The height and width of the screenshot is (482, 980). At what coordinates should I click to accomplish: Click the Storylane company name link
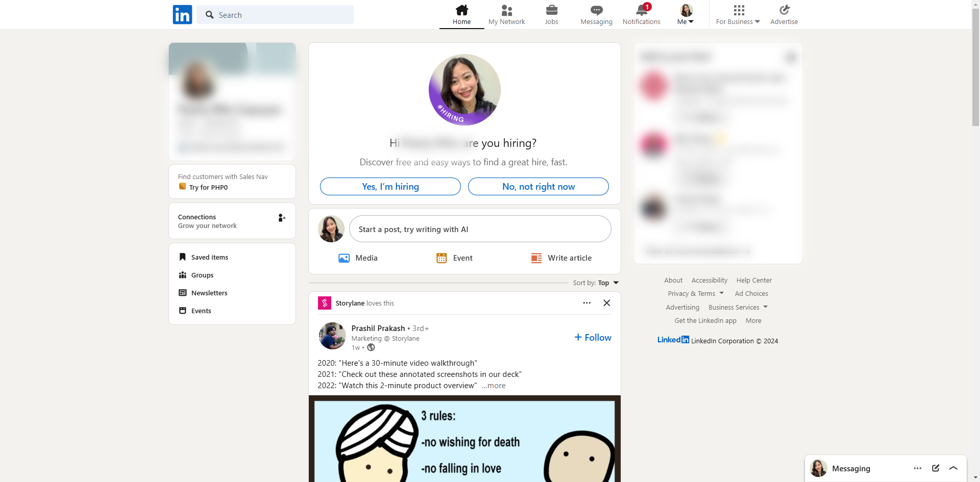pos(350,303)
